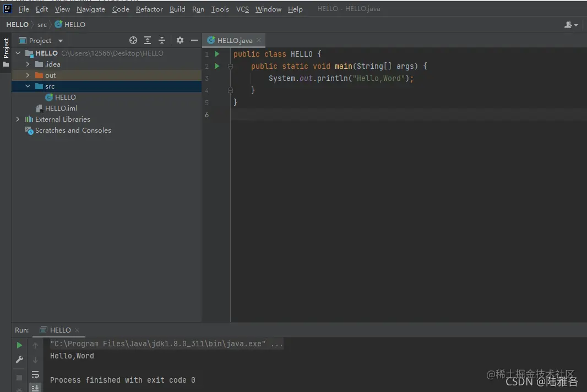Open the Navigate menu
The height and width of the screenshot is (392, 587).
pyautogui.click(x=91, y=9)
